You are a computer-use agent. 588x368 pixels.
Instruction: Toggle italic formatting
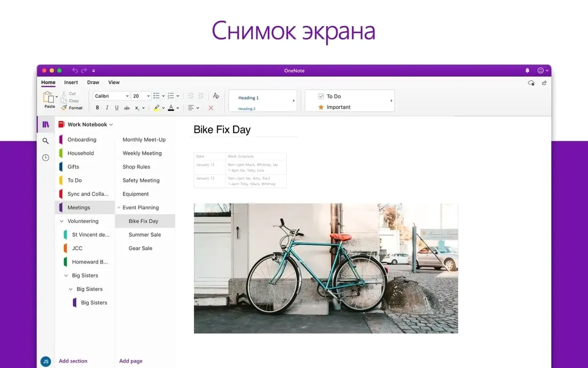tap(107, 108)
